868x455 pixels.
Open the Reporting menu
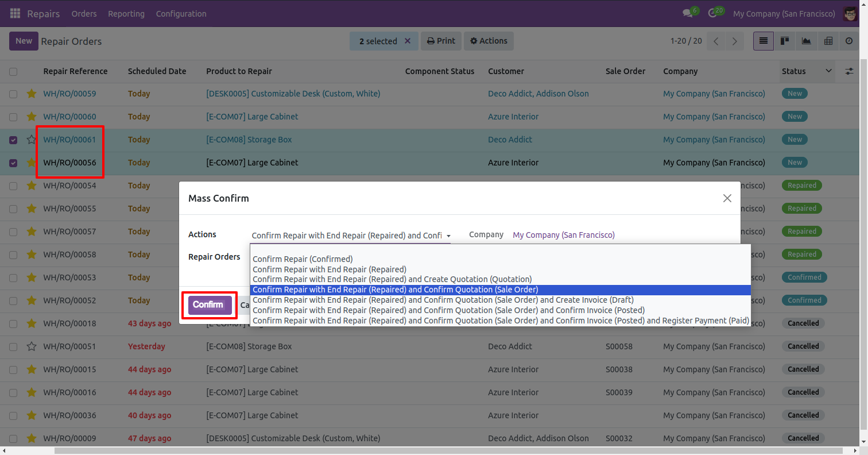(126, 13)
